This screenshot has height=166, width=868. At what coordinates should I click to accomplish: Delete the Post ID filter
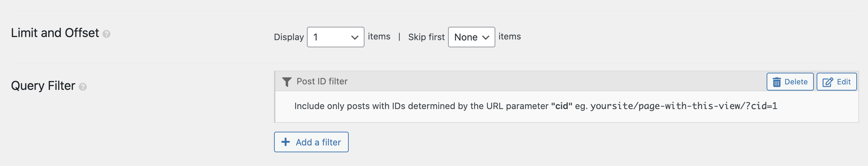point(790,82)
